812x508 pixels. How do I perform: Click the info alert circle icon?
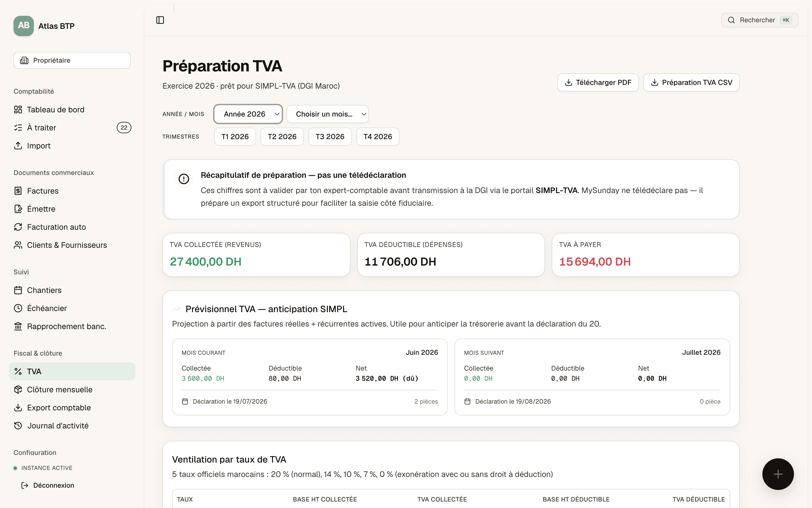point(184,179)
